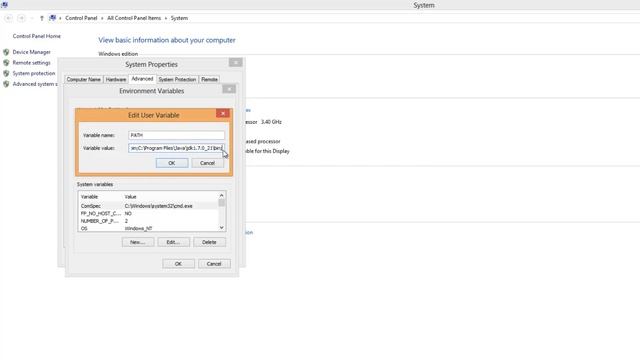Open recent locations dropdown arrow
This screenshot has width=640, height=360.
click(x=32, y=18)
